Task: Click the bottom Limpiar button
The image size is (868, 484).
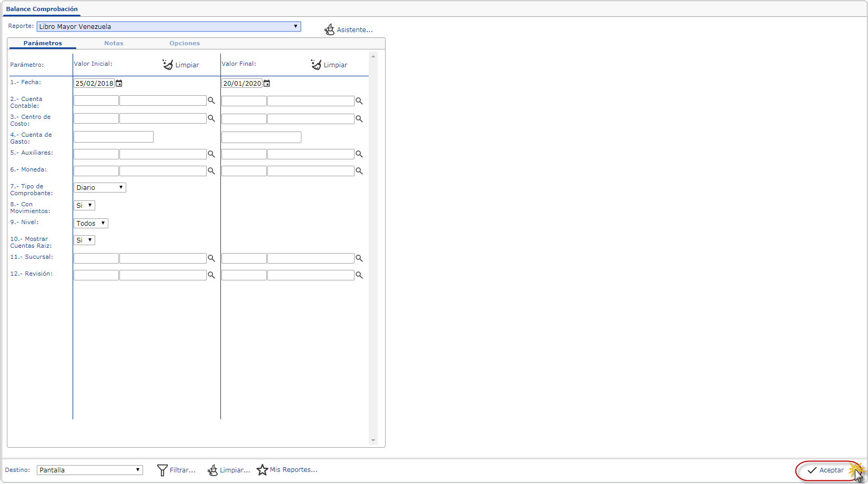Action: (229, 470)
